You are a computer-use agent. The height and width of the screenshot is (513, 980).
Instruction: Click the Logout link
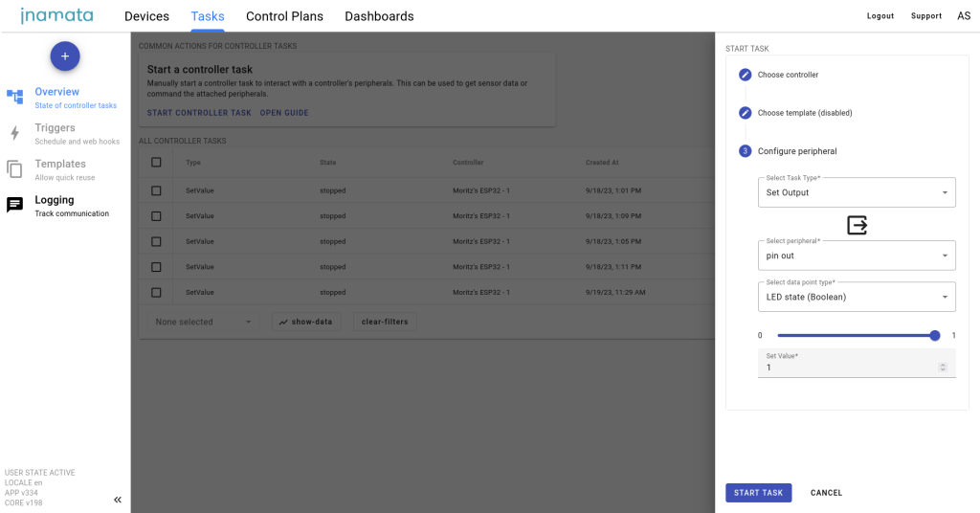point(880,16)
